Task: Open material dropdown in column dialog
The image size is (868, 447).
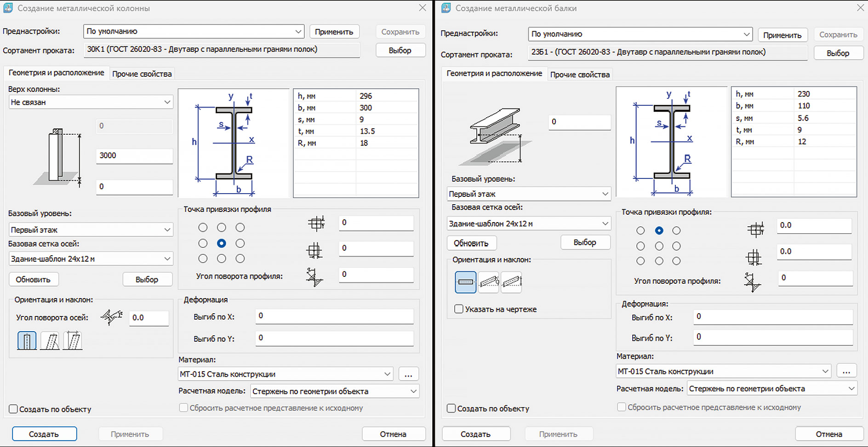Action: point(286,374)
